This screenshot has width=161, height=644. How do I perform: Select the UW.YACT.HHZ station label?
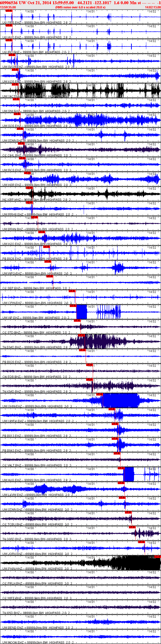click(x=38, y=96)
